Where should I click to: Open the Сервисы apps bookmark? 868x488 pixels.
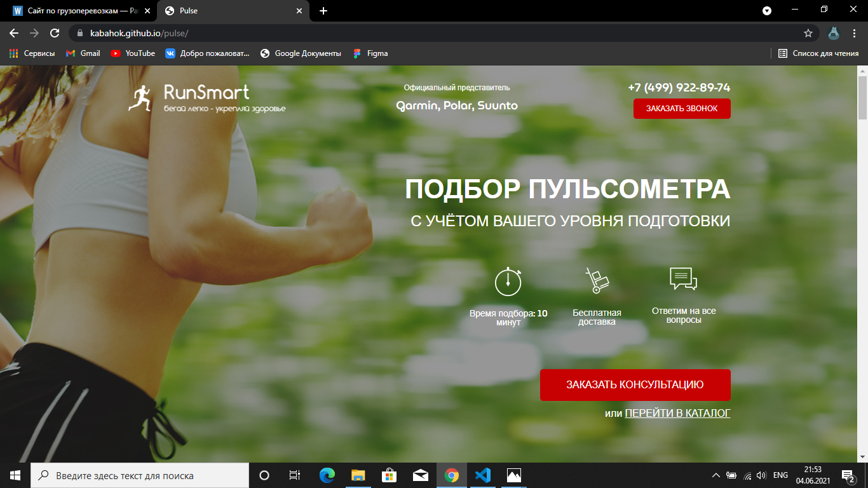point(32,53)
